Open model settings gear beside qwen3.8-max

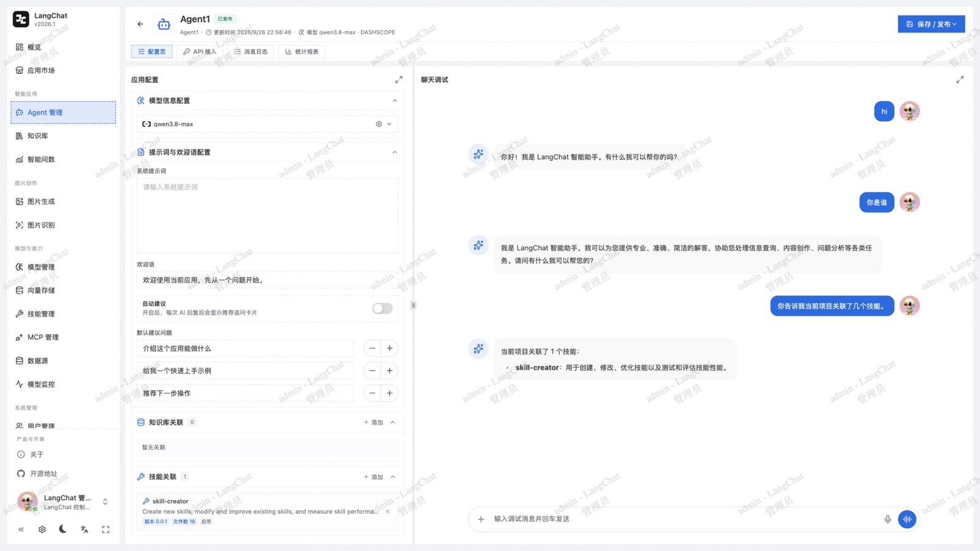[x=379, y=124]
